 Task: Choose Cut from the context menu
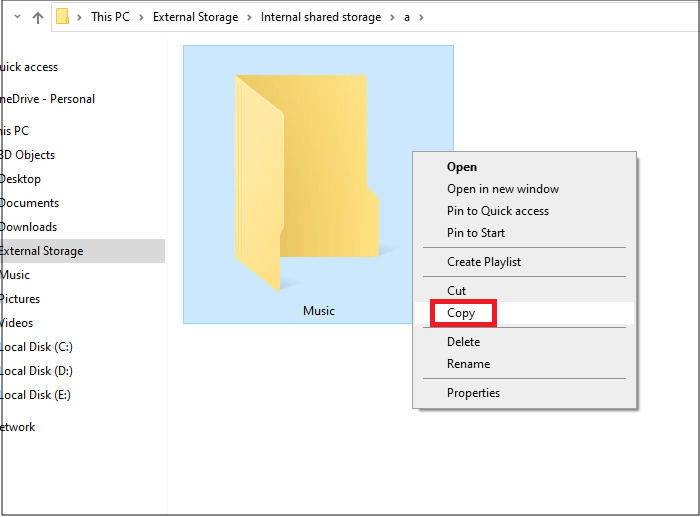pyautogui.click(x=457, y=291)
